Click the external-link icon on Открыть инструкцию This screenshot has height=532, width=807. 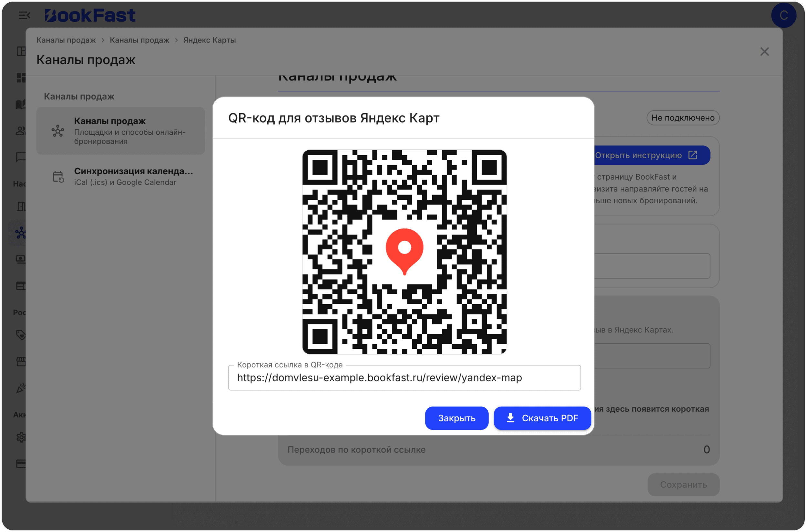(x=693, y=155)
